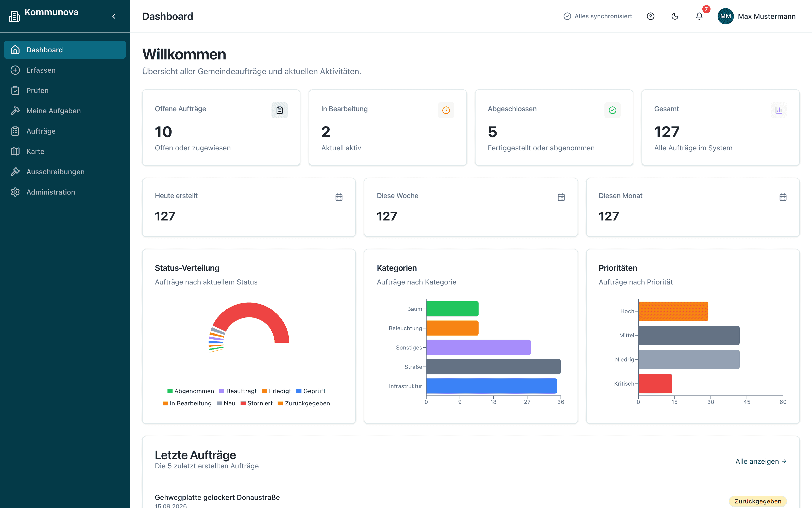Click the Dashboard home icon
The image size is (812, 508).
click(x=15, y=50)
